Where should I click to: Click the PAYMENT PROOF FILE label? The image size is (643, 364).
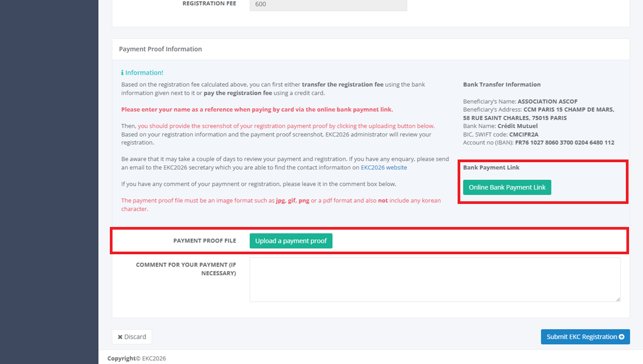204,241
